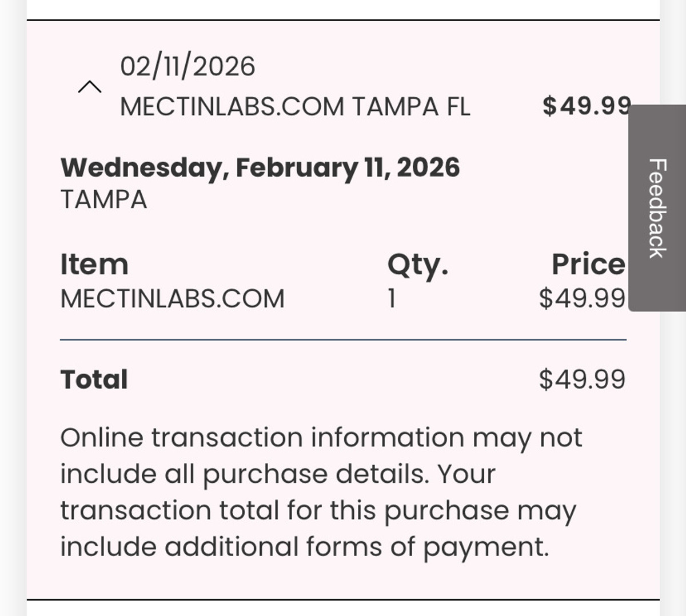686x616 pixels.
Task: Click the $49.99 line item price
Action: pyautogui.click(x=582, y=298)
